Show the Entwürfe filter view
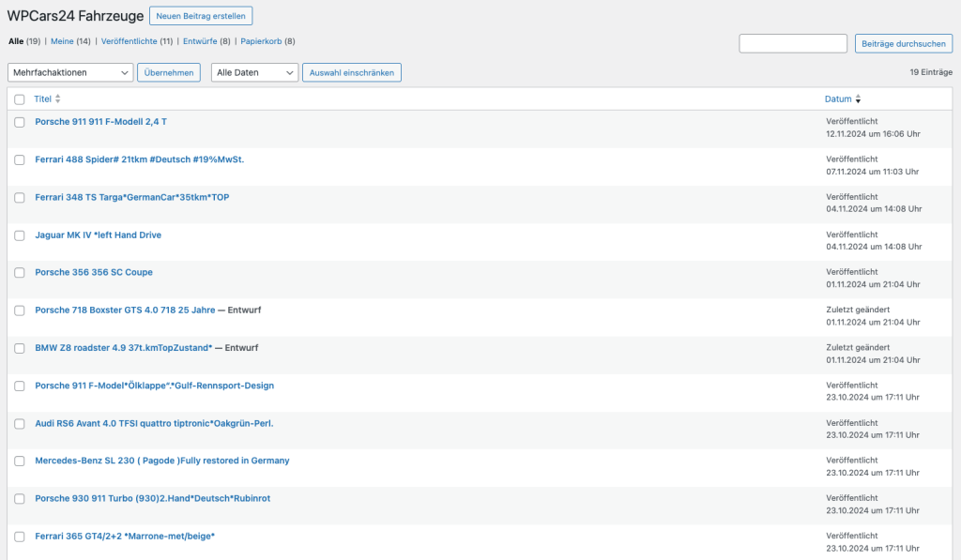The width and height of the screenshot is (961, 560). 200,41
